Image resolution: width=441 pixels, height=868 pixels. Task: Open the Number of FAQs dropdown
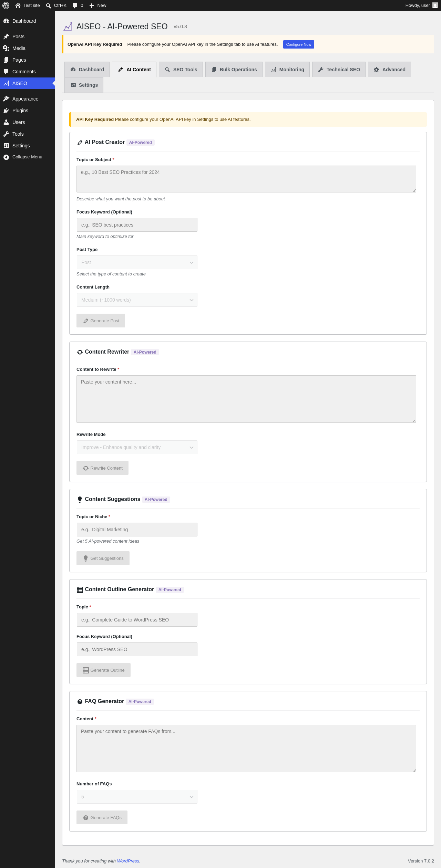(137, 797)
